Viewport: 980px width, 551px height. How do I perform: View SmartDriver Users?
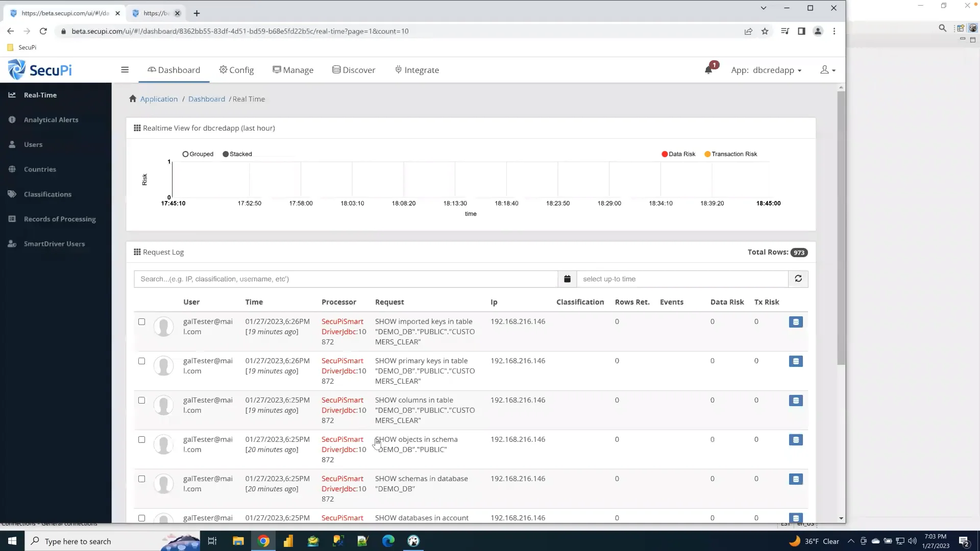pyautogui.click(x=54, y=243)
